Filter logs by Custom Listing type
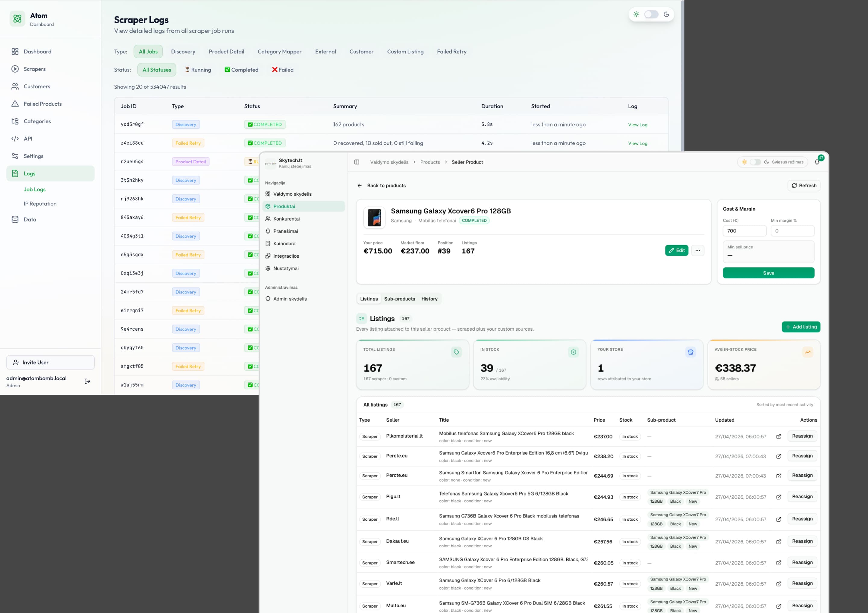This screenshot has width=868, height=613. point(405,52)
